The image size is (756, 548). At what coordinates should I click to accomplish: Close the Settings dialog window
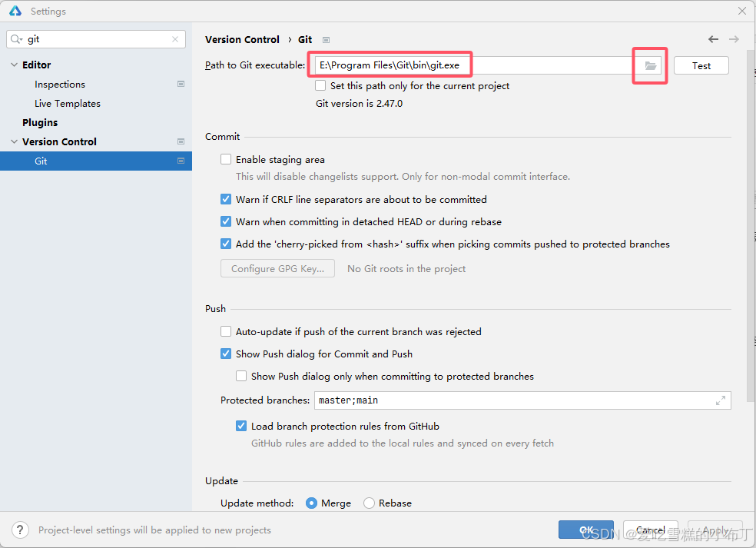point(742,11)
